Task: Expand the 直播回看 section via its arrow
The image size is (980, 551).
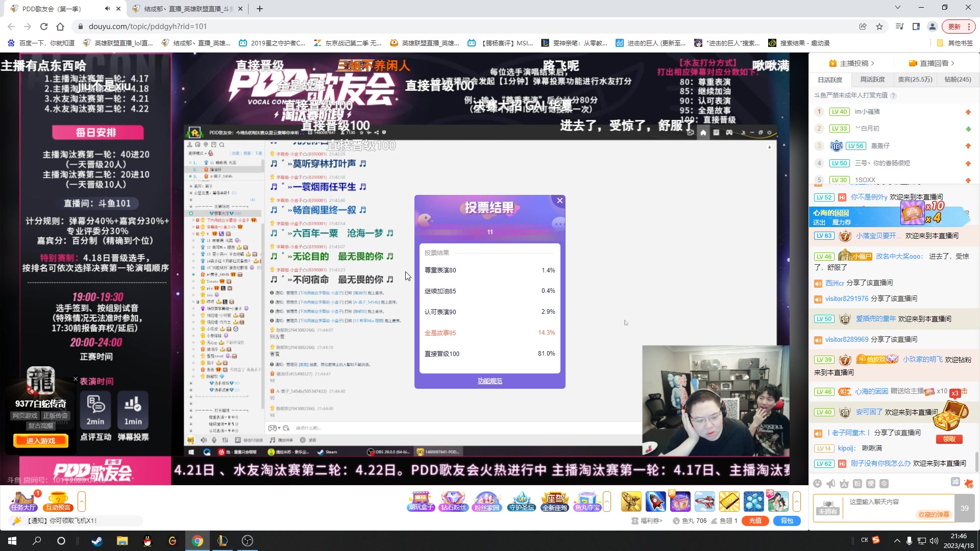Action: pos(952,64)
